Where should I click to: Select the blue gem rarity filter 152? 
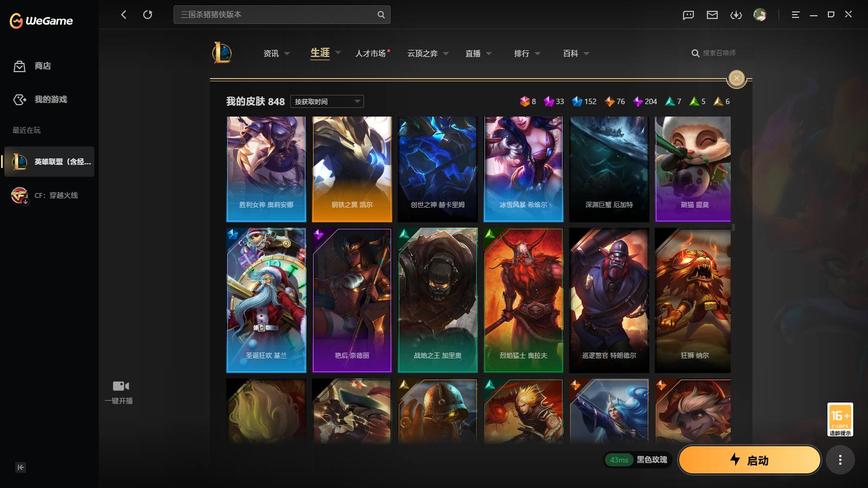pos(584,101)
